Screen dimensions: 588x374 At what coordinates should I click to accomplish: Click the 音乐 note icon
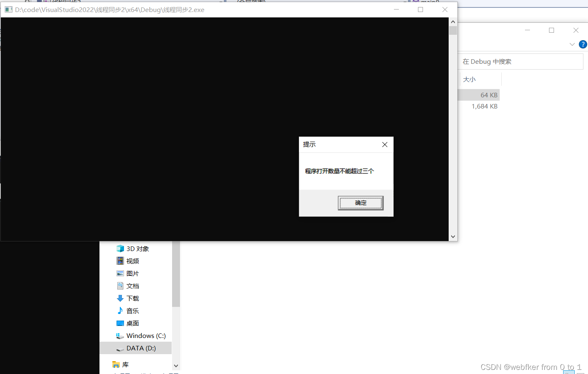tap(120, 311)
